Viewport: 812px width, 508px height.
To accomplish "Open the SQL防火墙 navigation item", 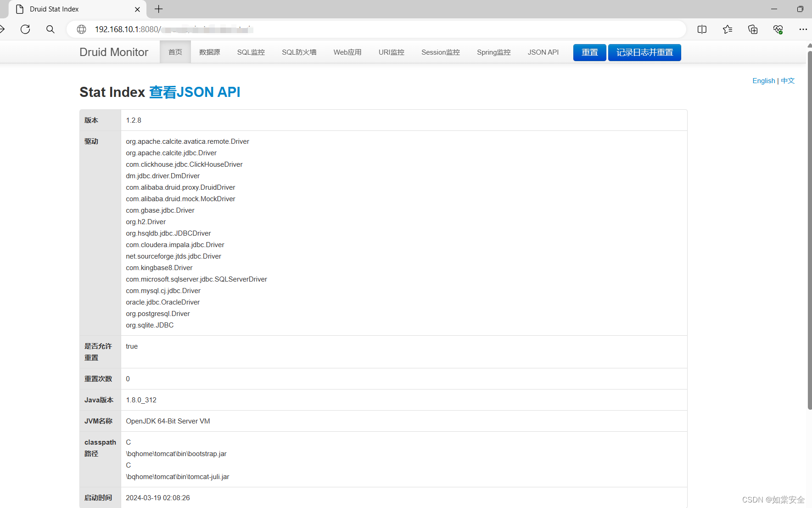I will point(299,52).
